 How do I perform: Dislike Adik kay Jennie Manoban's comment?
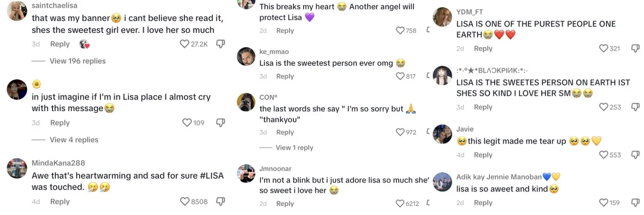(x=635, y=202)
